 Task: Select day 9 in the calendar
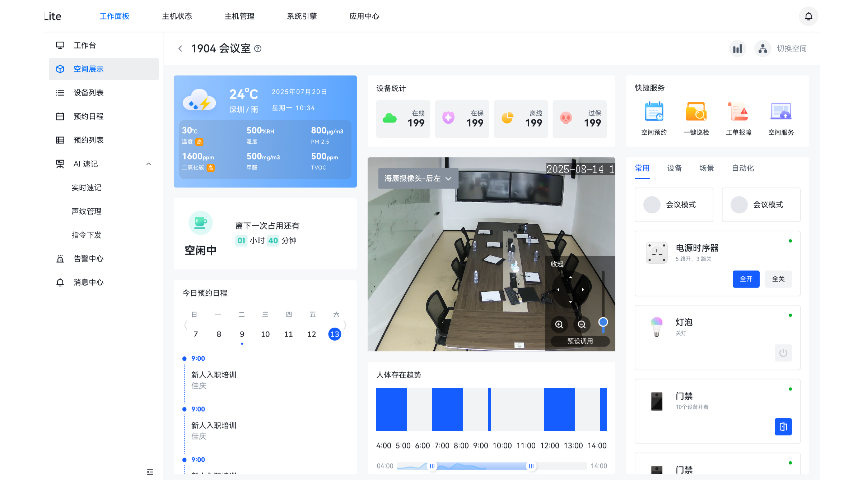242,334
